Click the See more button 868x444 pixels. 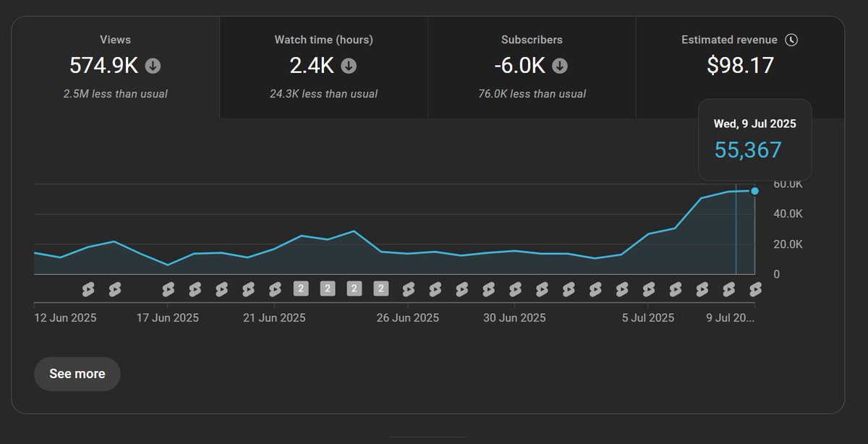(77, 374)
